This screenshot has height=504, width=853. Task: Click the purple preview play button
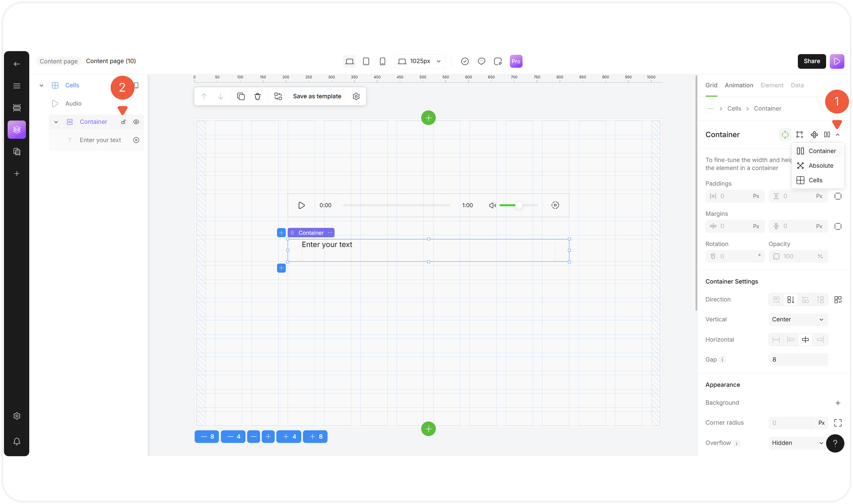(837, 61)
